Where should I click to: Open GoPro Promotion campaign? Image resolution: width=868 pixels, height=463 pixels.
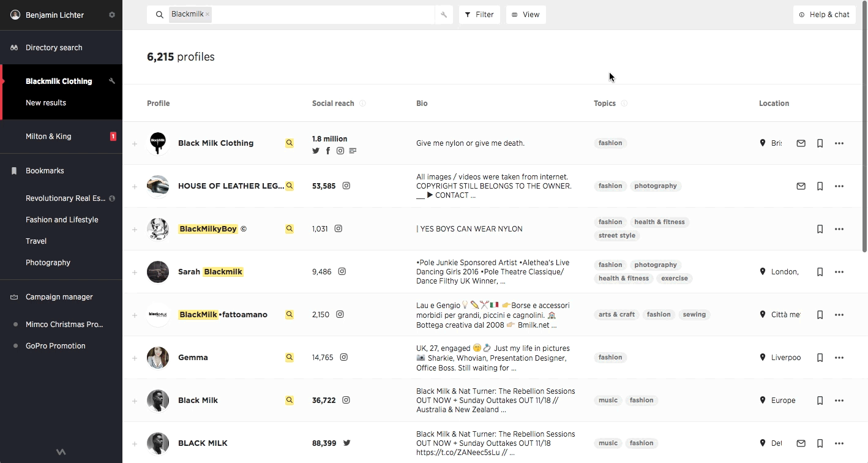pos(55,346)
